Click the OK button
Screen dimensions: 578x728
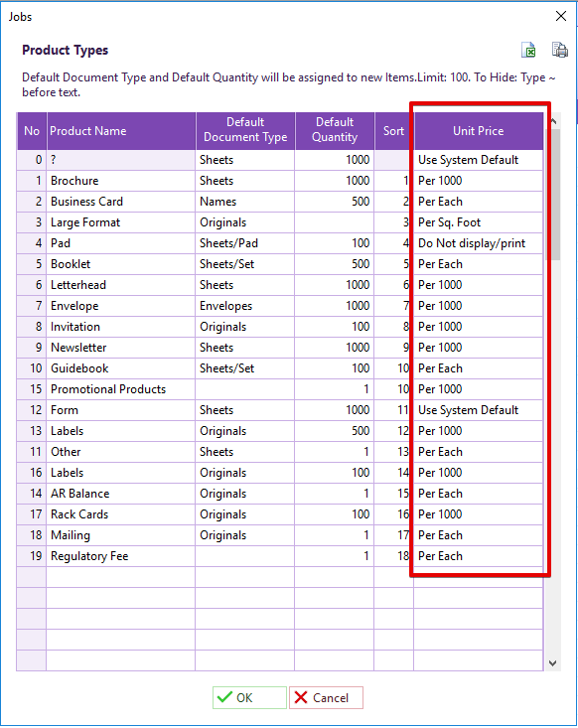click(x=249, y=697)
